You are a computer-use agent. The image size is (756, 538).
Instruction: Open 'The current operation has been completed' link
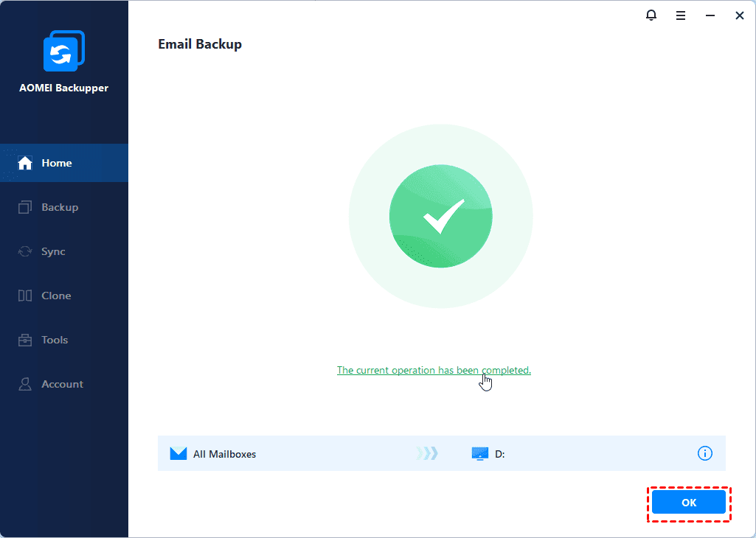(434, 370)
